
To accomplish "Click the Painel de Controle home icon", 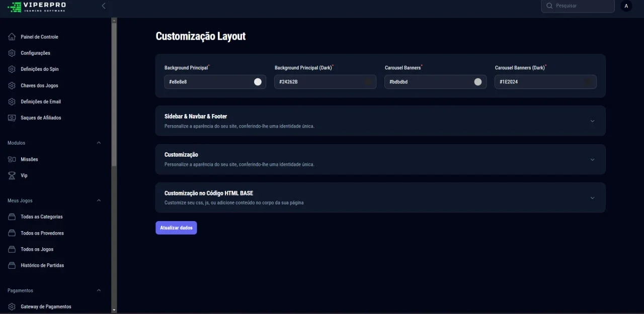I will point(12,37).
